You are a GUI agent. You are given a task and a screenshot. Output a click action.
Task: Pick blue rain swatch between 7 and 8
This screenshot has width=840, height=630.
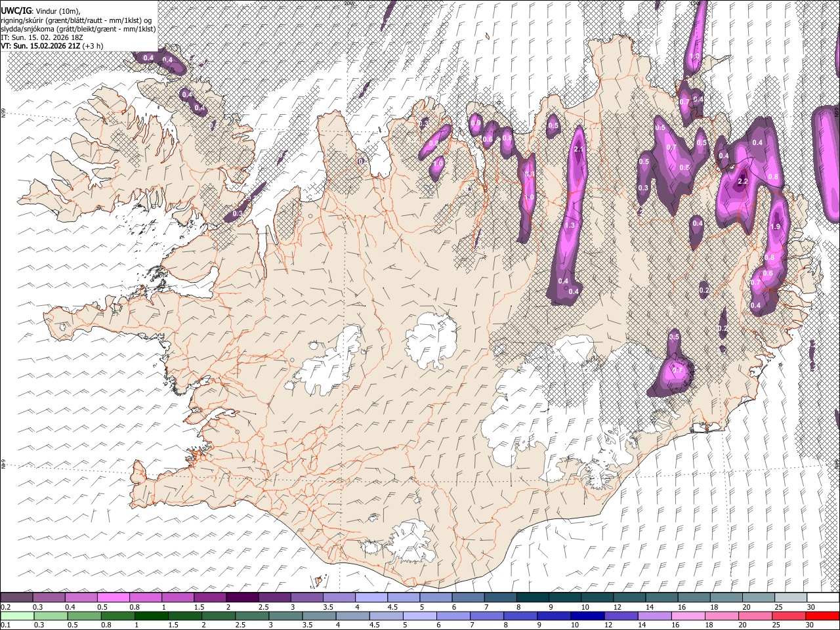point(488,616)
